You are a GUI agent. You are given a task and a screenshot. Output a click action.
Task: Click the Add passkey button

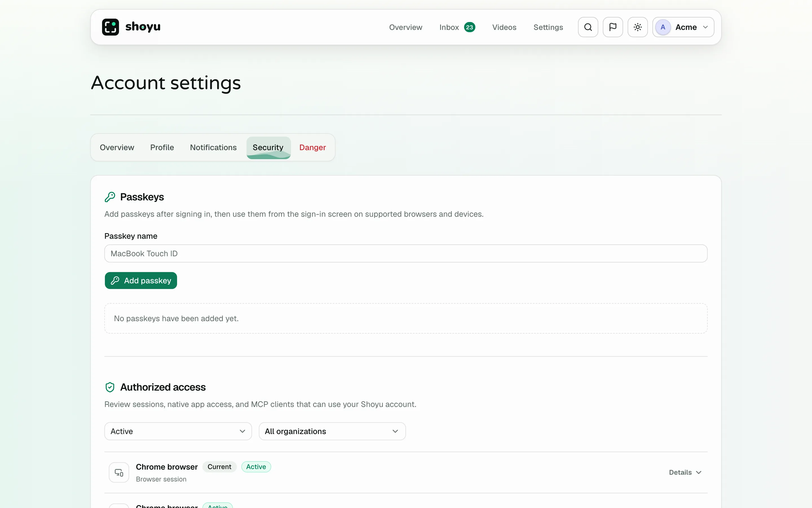pos(141,281)
